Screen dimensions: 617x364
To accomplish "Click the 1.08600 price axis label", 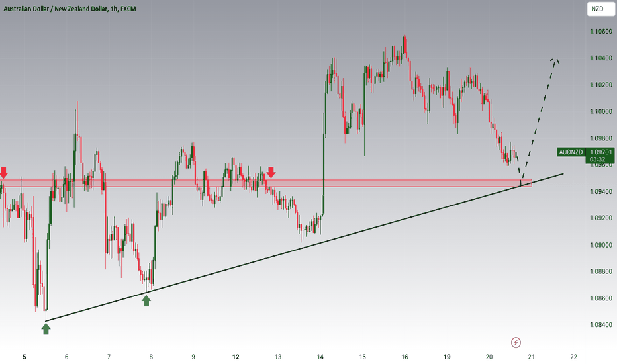I will [601, 298].
